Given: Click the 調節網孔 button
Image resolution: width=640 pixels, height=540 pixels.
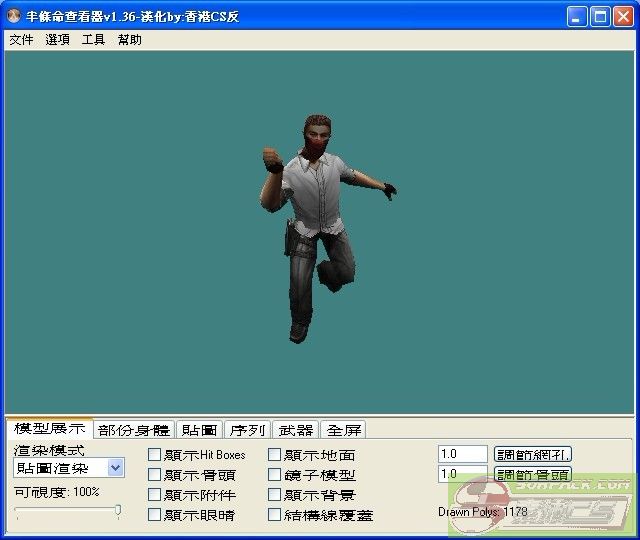Looking at the screenshot, I should pyautogui.click(x=533, y=454).
